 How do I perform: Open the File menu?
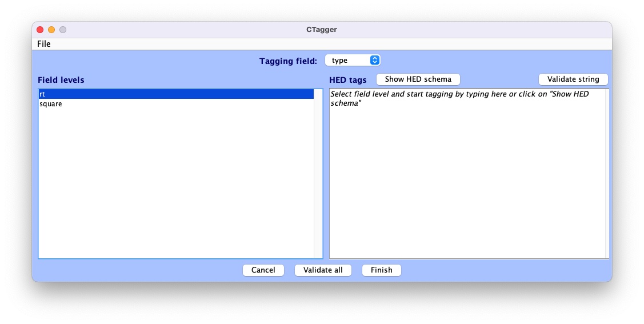[x=44, y=44]
